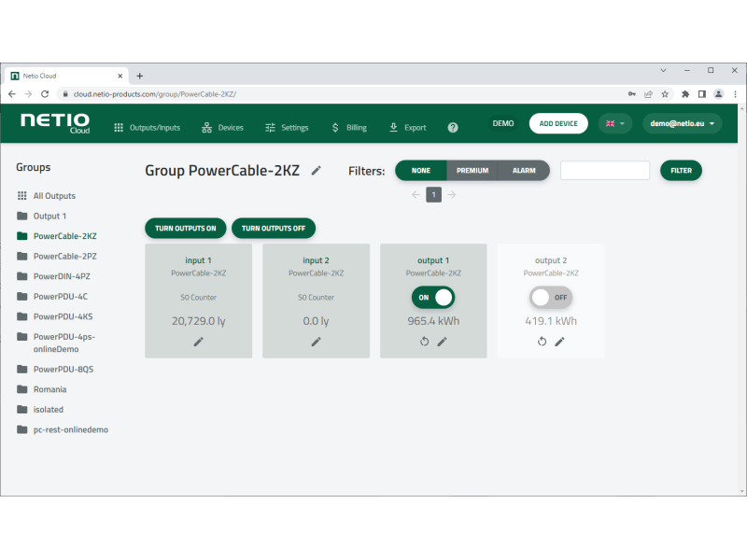Close the Netio Cloud browser tab
747x560 pixels.
[x=120, y=76]
